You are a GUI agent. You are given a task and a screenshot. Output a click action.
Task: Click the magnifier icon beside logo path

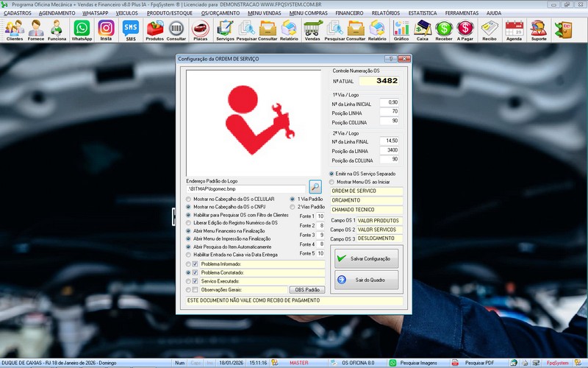[315, 187]
